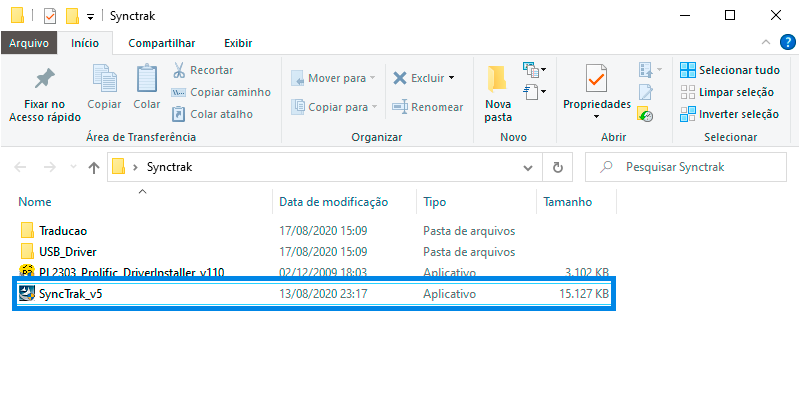Image resolution: width=800 pixels, height=412 pixels.
Task: Click the Colar clipboard icon
Action: pyautogui.click(x=146, y=79)
